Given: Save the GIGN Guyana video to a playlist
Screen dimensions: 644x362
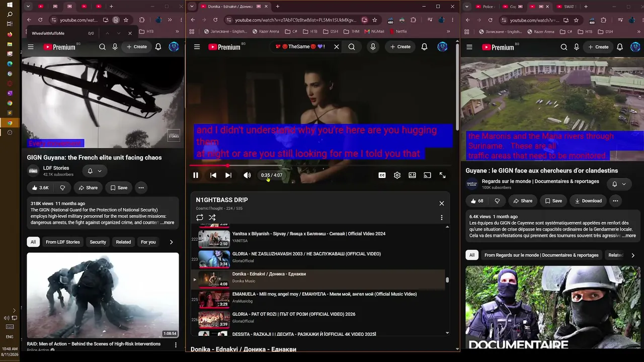Looking at the screenshot, I should [119, 188].
